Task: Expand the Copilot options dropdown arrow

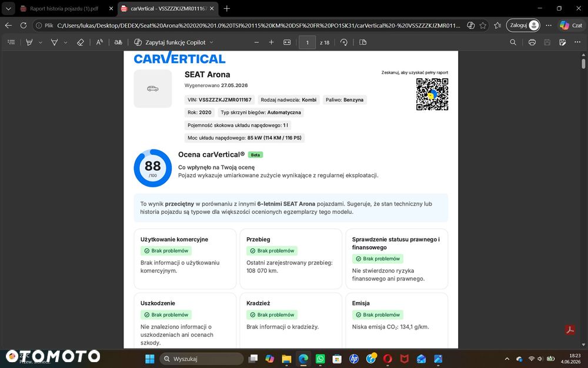Action: [212, 42]
